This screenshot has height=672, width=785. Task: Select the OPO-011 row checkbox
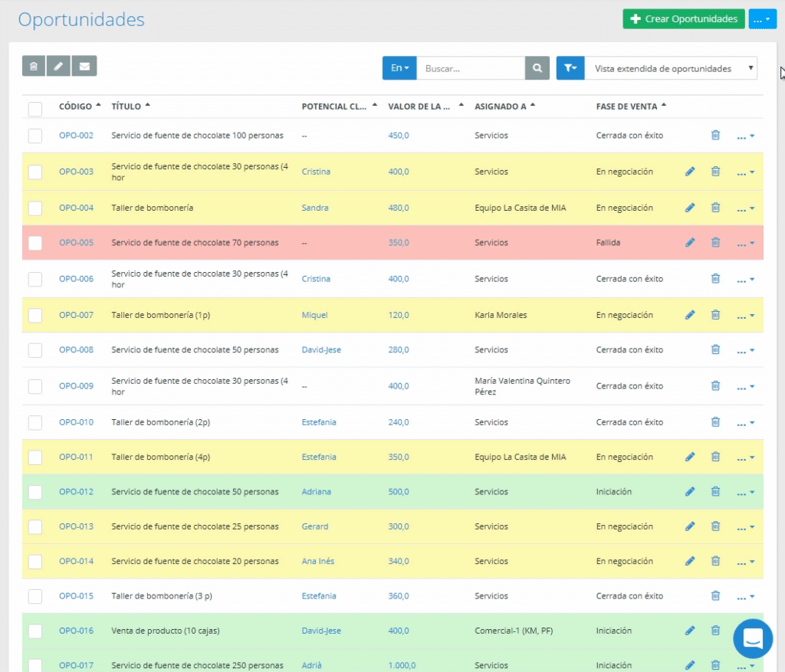pyautogui.click(x=35, y=457)
